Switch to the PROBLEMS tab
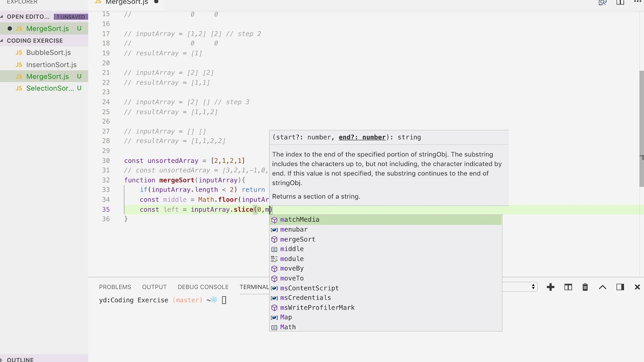The width and height of the screenshot is (644, 362). pos(115,287)
